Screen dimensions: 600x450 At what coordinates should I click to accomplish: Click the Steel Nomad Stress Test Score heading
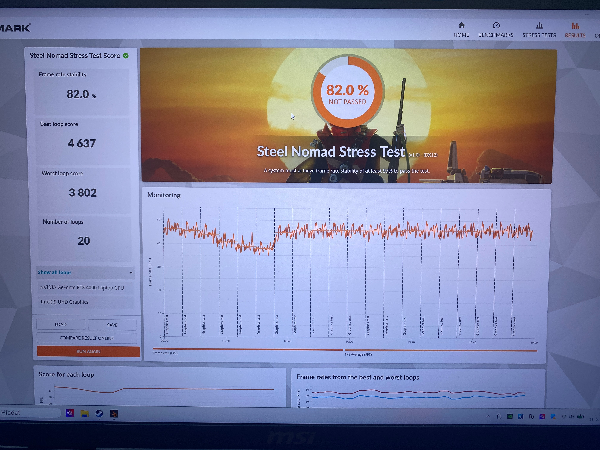[75, 55]
